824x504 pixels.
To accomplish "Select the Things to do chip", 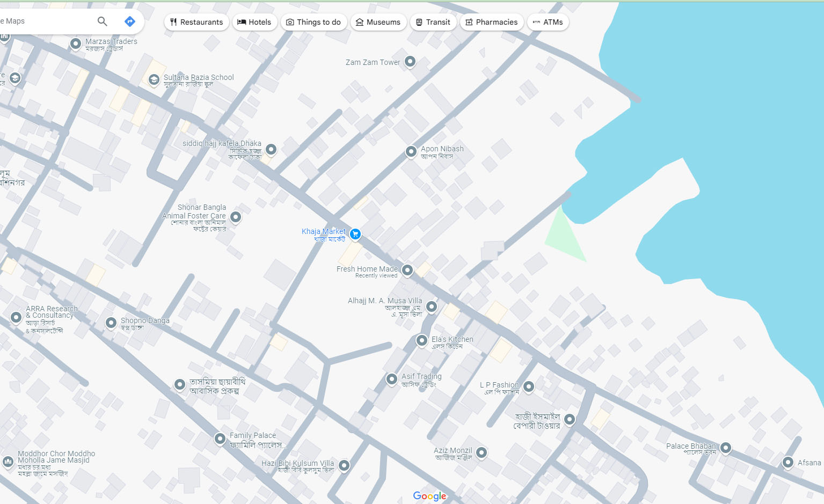I will click(313, 22).
